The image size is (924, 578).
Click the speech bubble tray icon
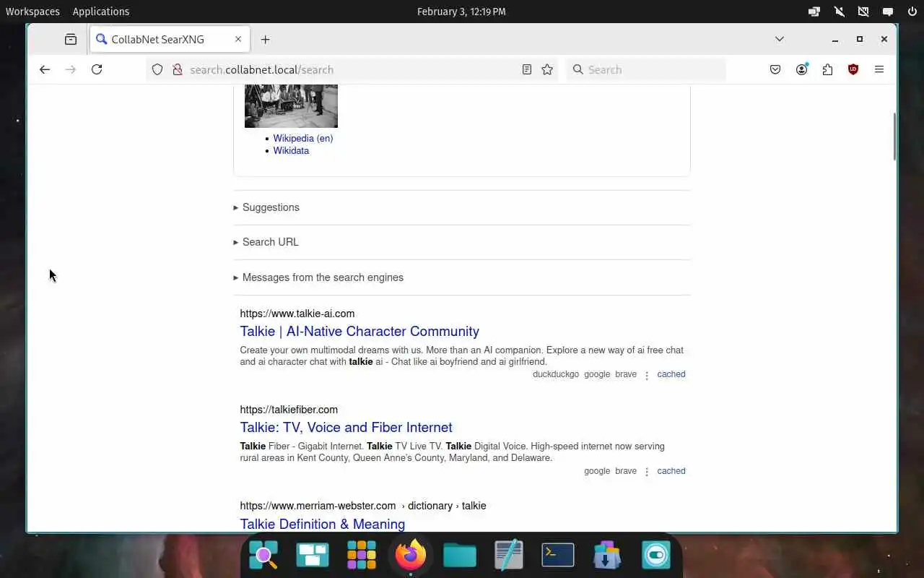(888, 12)
